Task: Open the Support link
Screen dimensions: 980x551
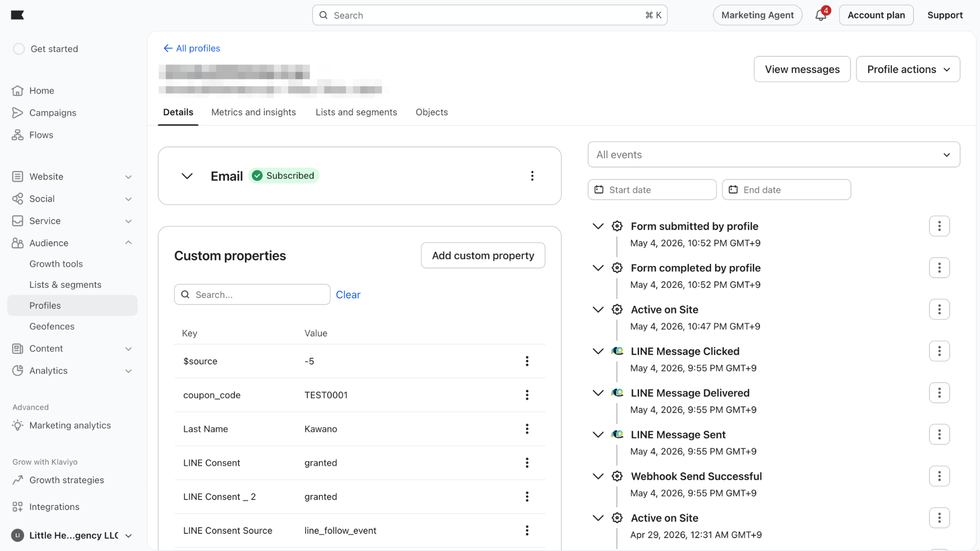Action: click(x=945, y=15)
